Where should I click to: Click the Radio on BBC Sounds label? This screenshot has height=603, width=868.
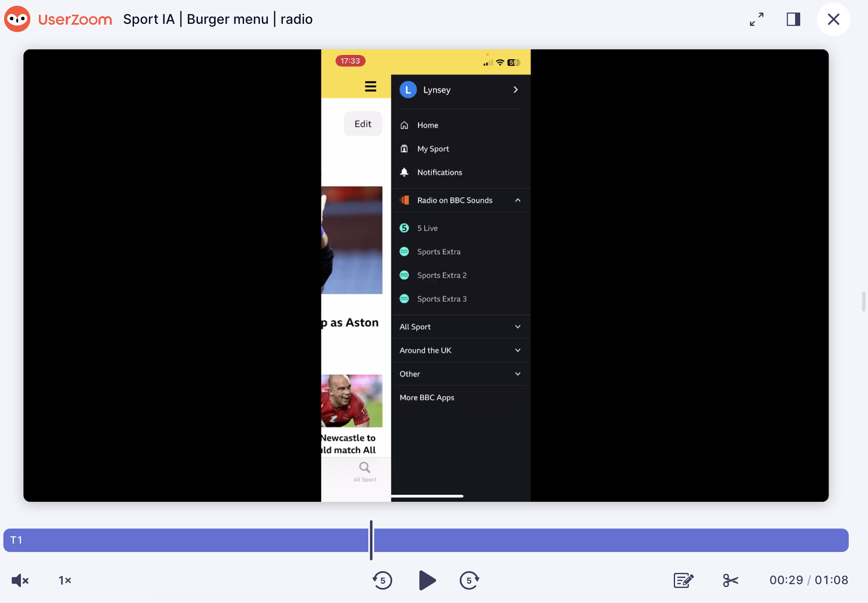455,200
